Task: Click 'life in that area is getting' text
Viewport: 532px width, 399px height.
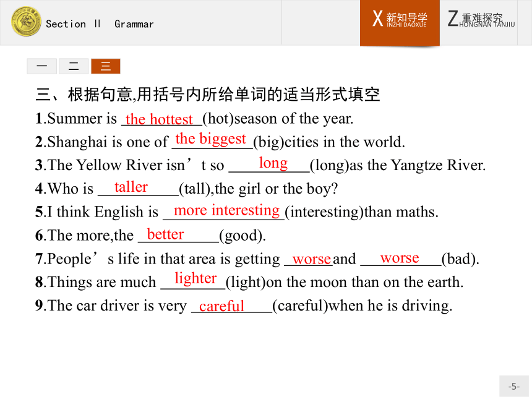Action: (199, 259)
